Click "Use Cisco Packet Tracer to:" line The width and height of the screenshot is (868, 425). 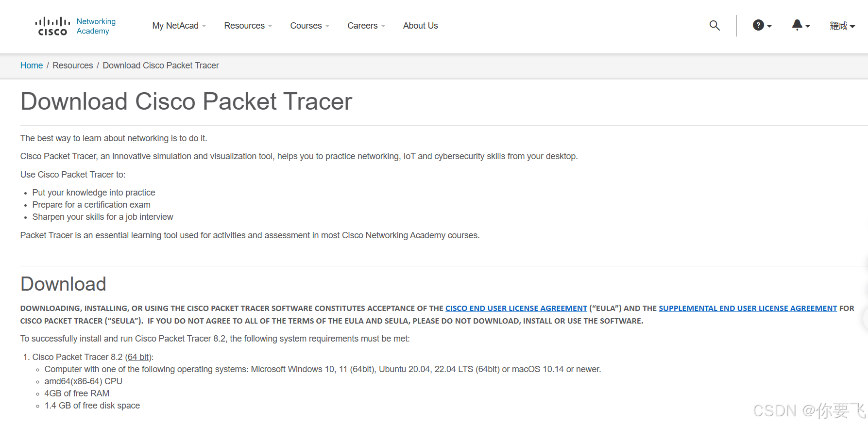pos(73,175)
